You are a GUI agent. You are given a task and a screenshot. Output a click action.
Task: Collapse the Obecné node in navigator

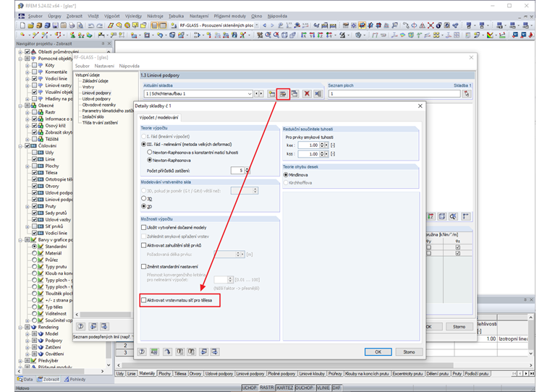coord(20,106)
